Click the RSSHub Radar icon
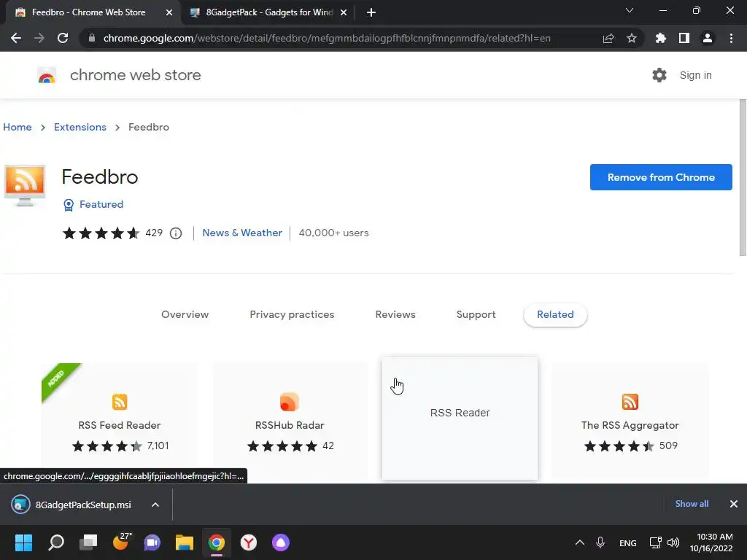Image resolution: width=747 pixels, height=560 pixels. pyautogui.click(x=289, y=402)
